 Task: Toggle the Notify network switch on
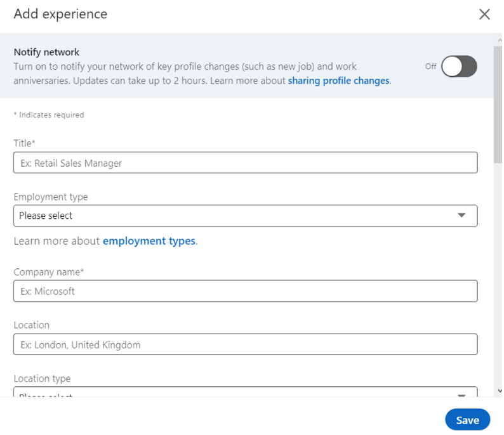pos(459,67)
